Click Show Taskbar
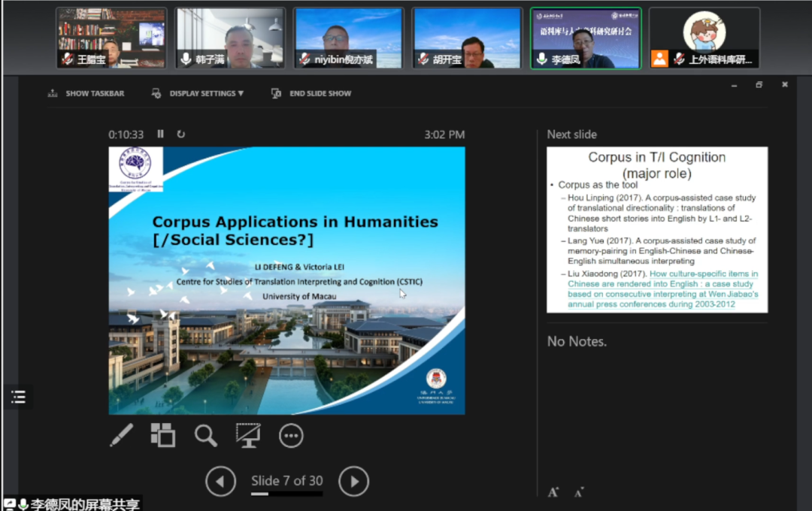This screenshot has width=812, height=511. tap(86, 94)
